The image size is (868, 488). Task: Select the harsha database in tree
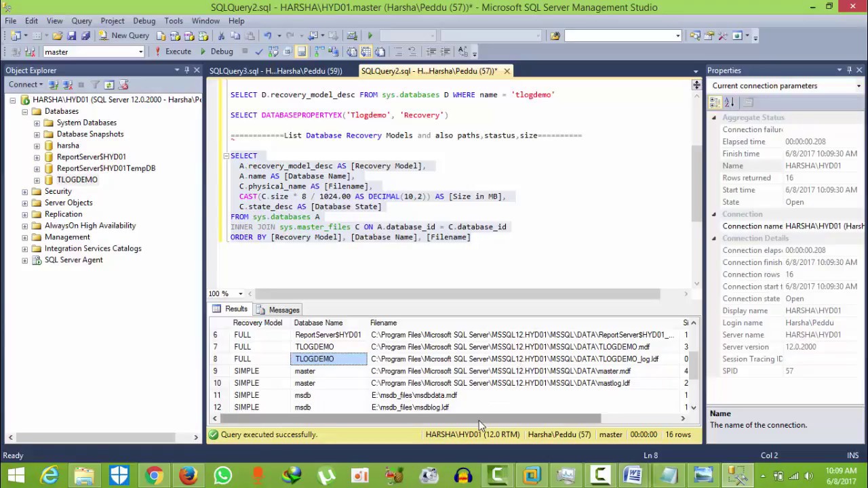(68, 146)
